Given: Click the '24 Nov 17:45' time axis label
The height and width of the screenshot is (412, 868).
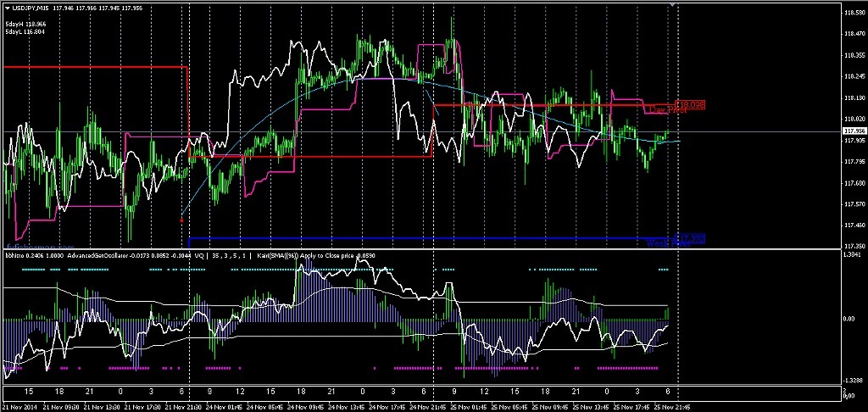Looking at the screenshot, I should click(386, 407).
